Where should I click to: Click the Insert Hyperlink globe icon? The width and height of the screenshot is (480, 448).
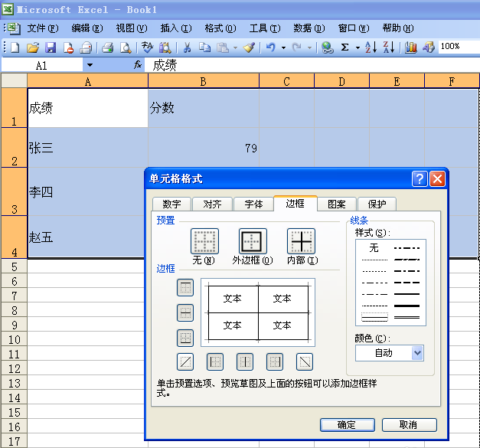point(327,47)
